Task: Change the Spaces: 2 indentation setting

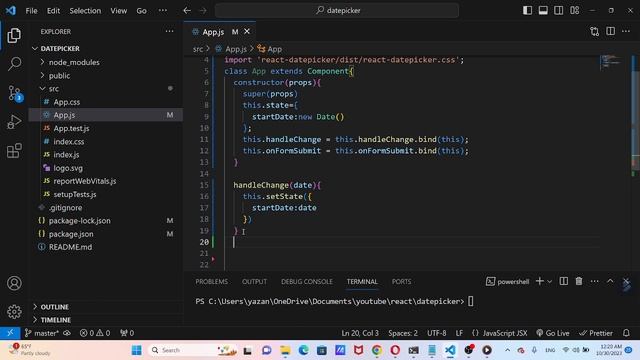Action: 403,333
